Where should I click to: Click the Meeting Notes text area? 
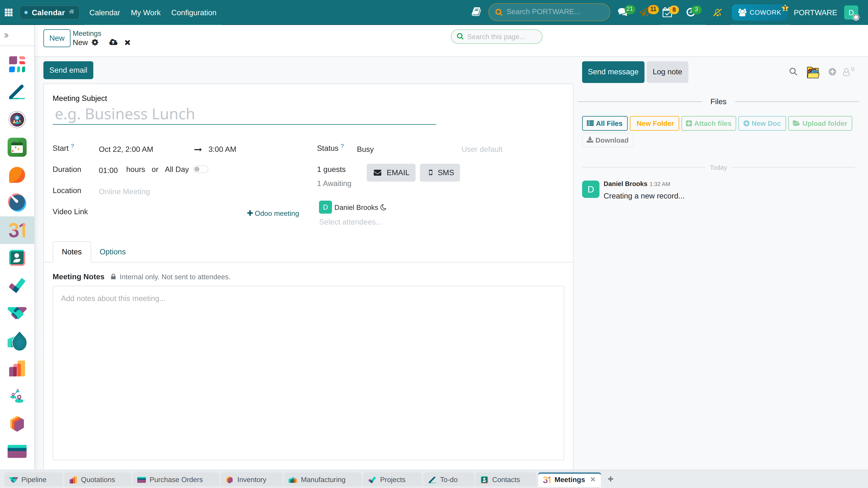point(308,373)
